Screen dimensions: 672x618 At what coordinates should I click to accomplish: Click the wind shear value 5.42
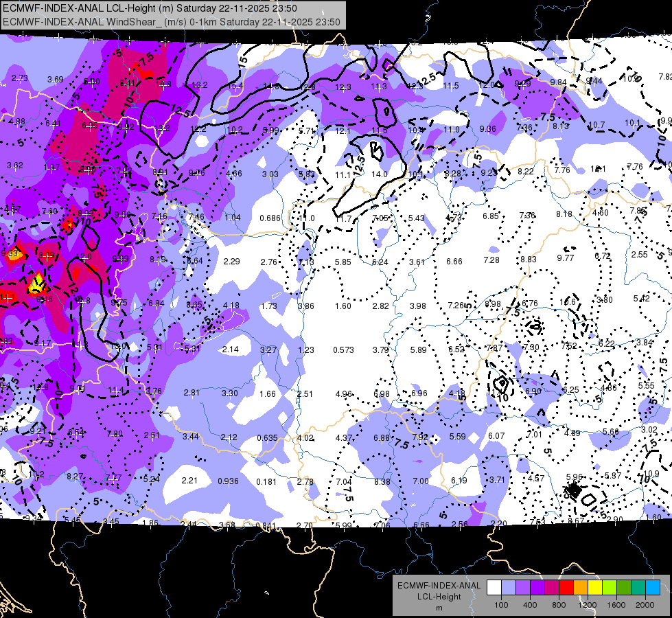click(642, 298)
